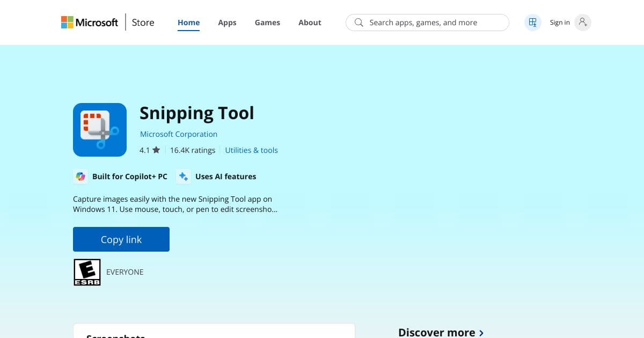Open the Microsoft Corporation publisher link

(178, 134)
